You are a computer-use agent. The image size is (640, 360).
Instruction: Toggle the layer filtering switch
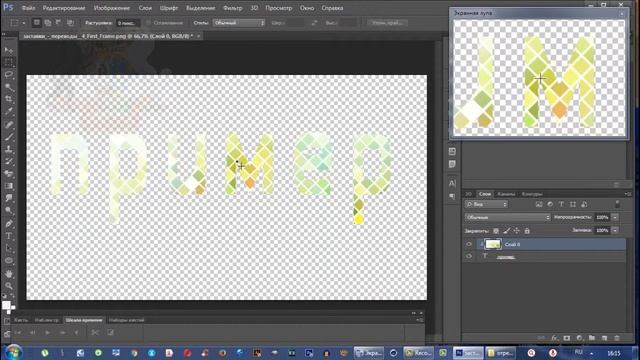point(617,204)
